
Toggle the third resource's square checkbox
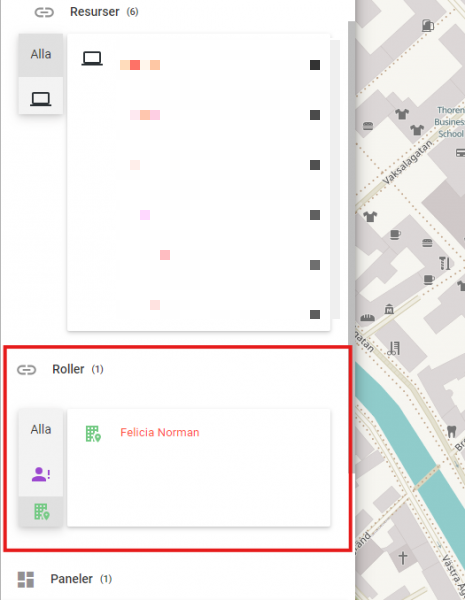tap(315, 165)
